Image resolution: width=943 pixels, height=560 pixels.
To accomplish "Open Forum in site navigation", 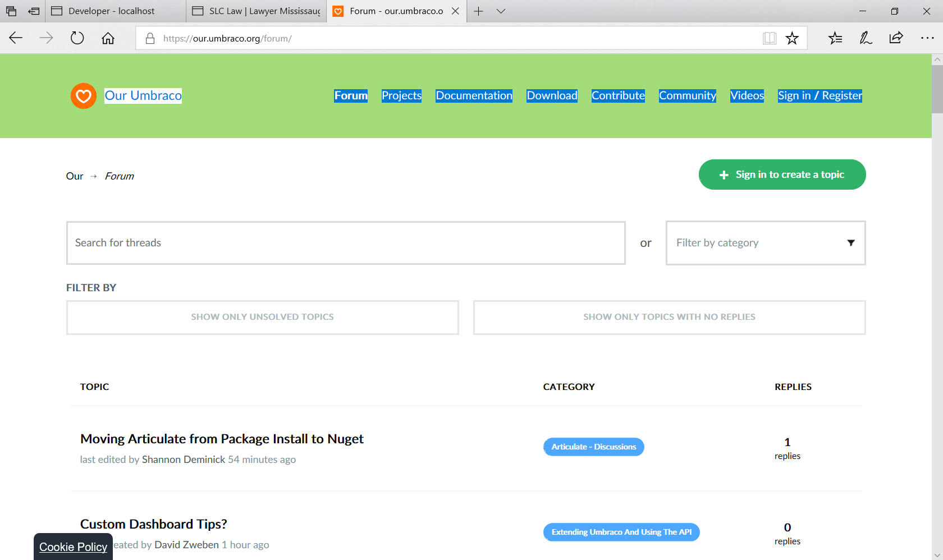I will [x=351, y=96].
